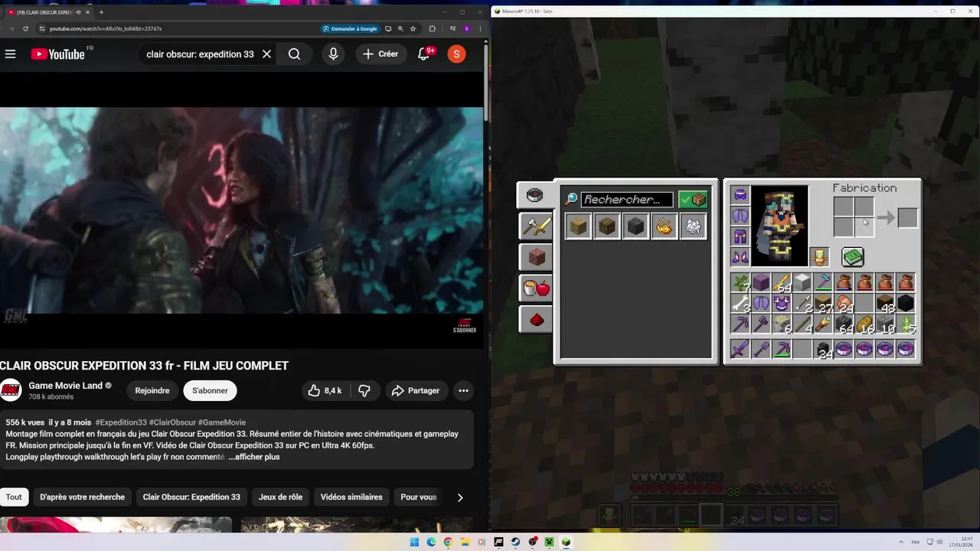Select the bucket and apple recipe tab

[x=536, y=289]
